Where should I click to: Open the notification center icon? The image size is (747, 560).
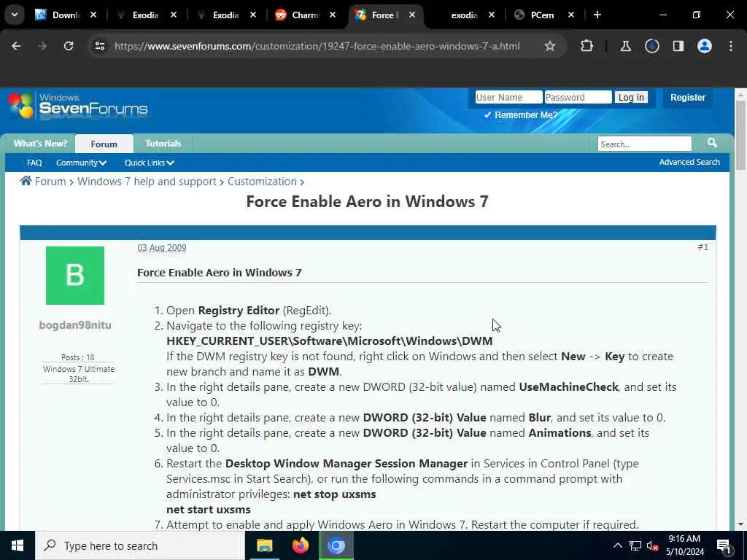click(x=724, y=545)
